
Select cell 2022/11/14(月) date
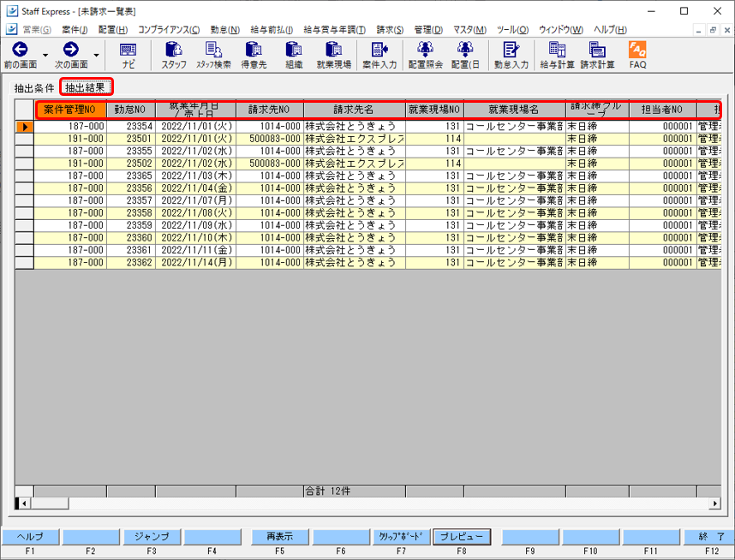coord(196,262)
